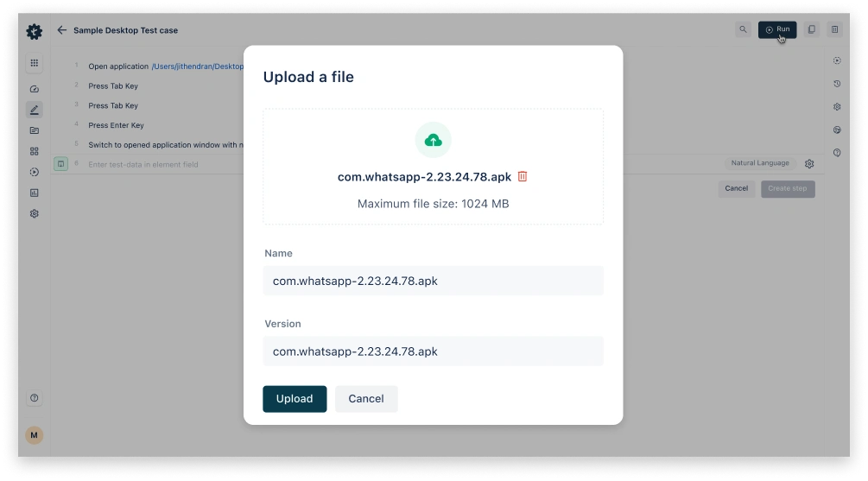Focus the Name input field
868x481 pixels.
click(433, 282)
